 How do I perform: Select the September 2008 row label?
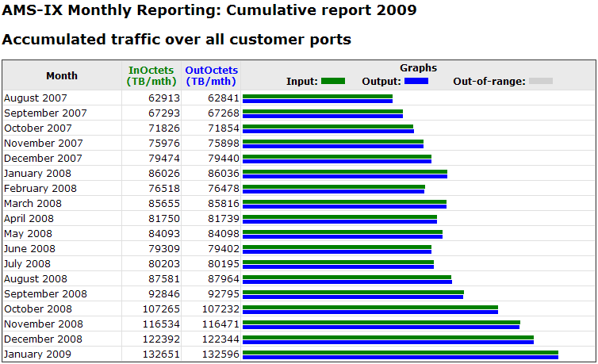(45, 294)
